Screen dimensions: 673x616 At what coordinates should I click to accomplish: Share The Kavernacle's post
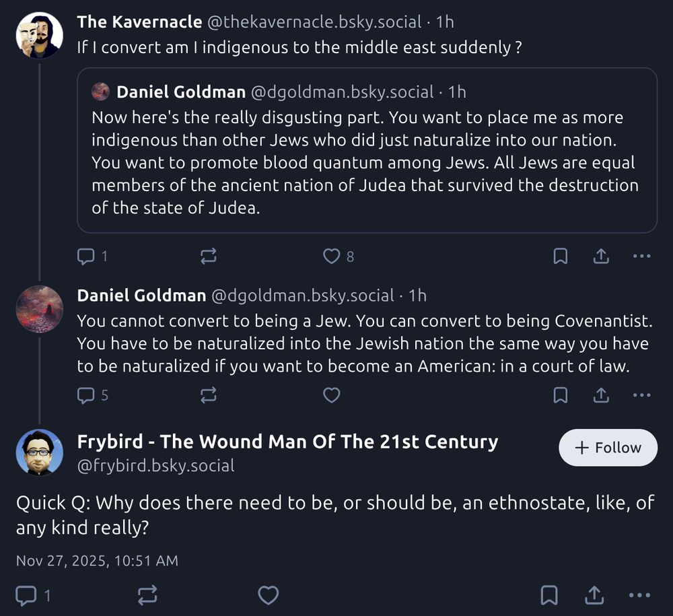(x=601, y=256)
